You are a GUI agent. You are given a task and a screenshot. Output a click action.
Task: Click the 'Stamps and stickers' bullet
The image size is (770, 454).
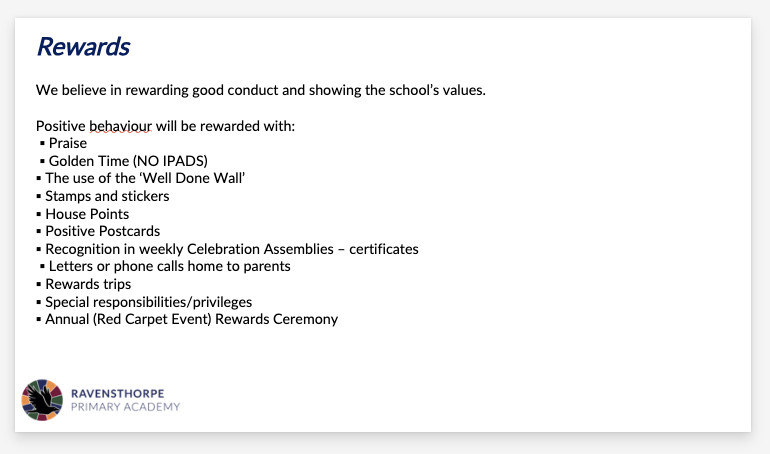(107, 196)
